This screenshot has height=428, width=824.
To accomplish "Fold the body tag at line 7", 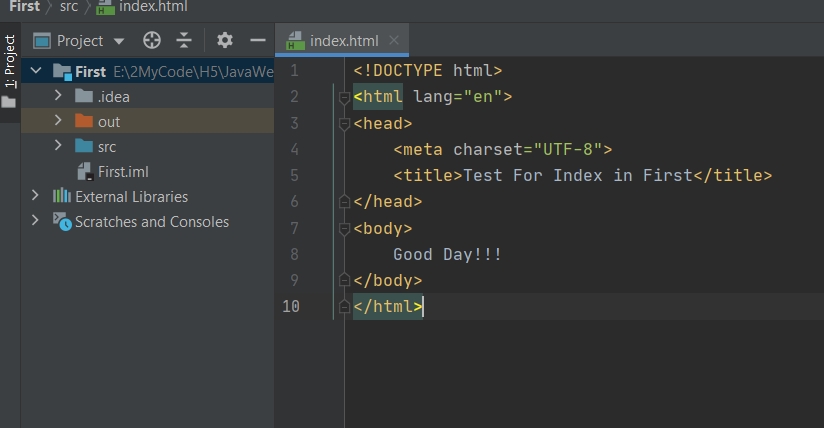I will pos(344,229).
